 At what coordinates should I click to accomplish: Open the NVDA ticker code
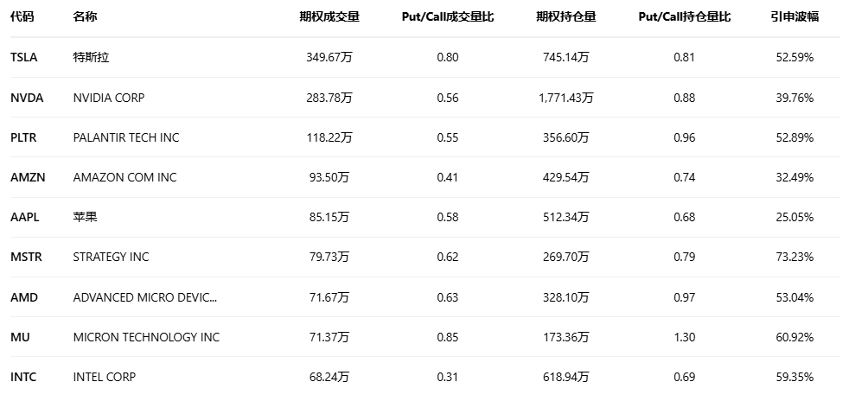pyautogui.click(x=27, y=98)
